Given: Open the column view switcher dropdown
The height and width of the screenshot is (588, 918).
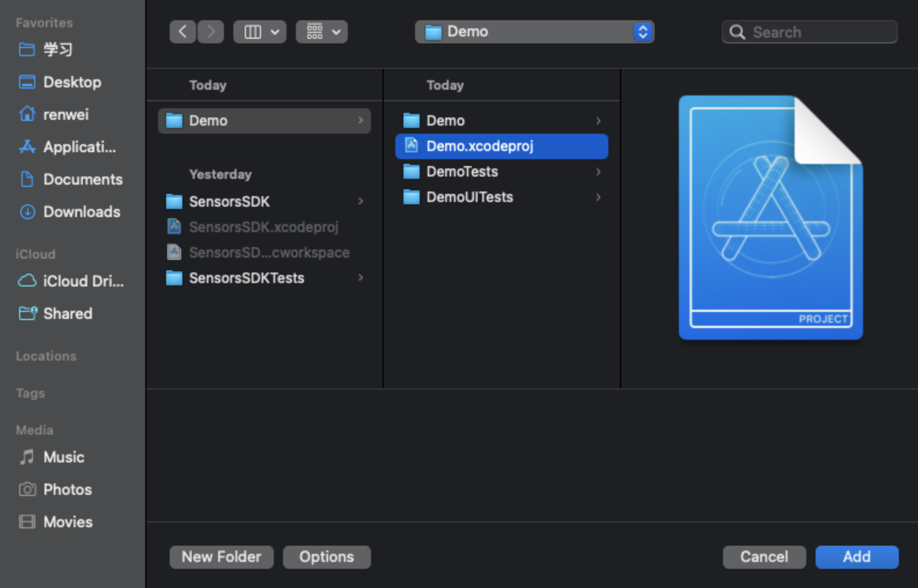Looking at the screenshot, I should point(259,32).
